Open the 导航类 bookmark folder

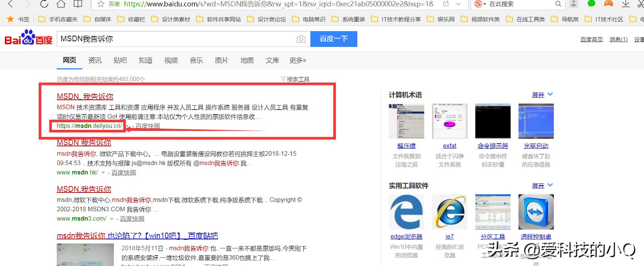tap(565, 19)
